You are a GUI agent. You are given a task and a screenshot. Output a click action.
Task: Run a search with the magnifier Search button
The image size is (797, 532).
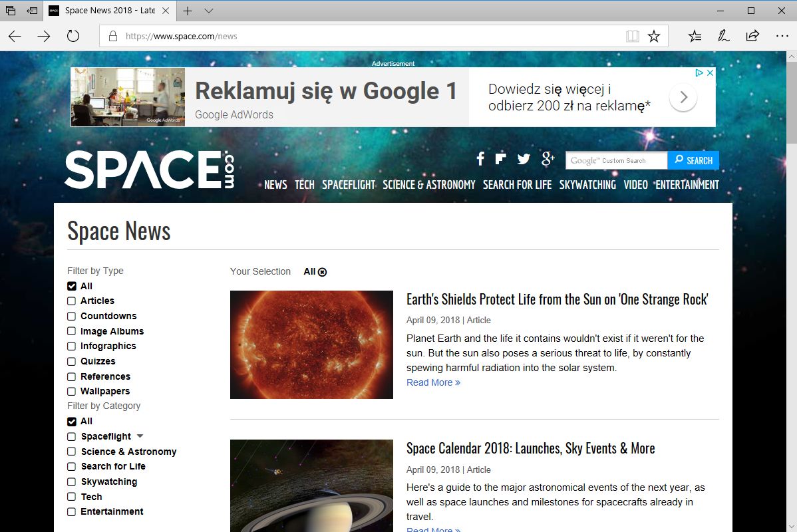pos(693,160)
